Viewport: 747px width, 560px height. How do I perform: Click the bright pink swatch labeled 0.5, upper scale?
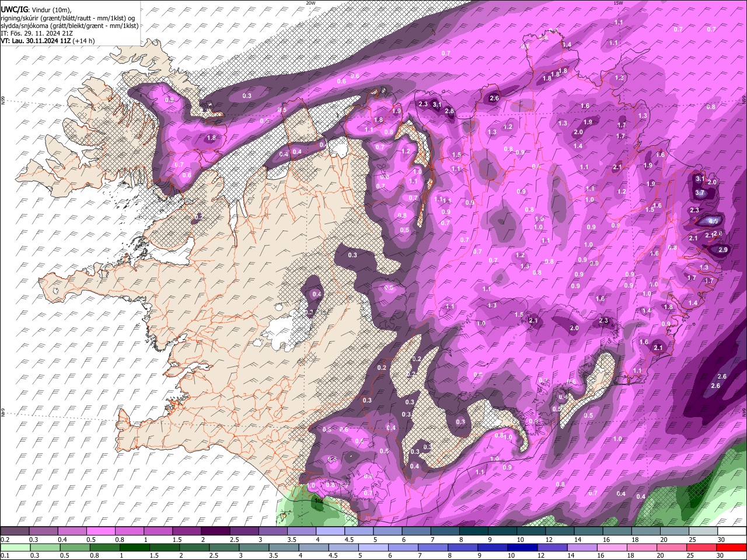point(100,531)
